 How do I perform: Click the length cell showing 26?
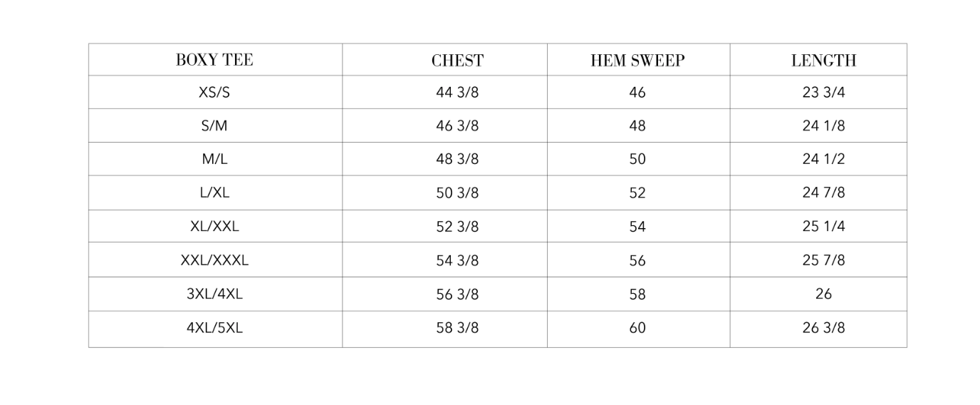823,294
